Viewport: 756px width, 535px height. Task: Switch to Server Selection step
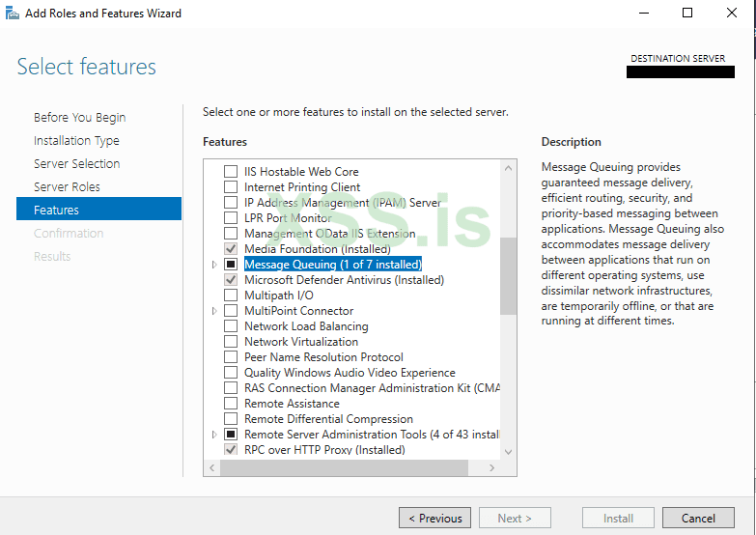point(76,163)
